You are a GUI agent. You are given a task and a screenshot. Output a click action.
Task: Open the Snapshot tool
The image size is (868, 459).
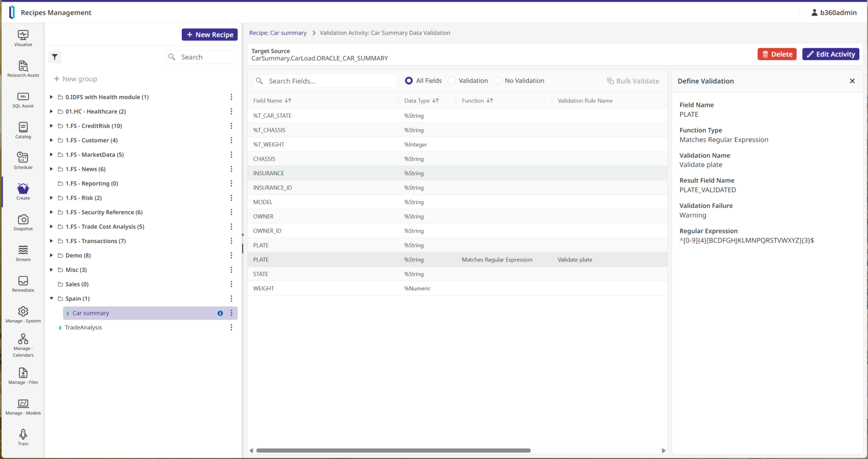[x=23, y=222]
